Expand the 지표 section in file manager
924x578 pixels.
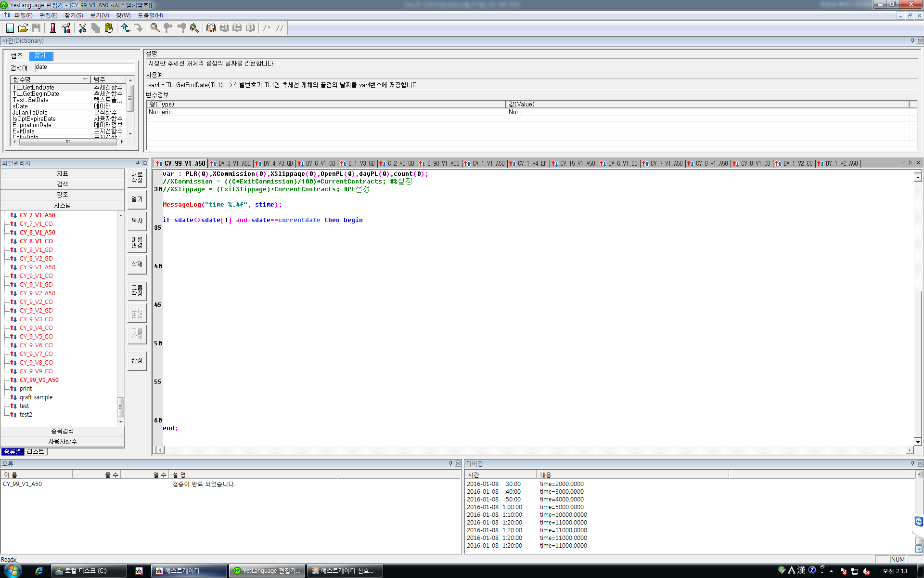click(63, 173)
